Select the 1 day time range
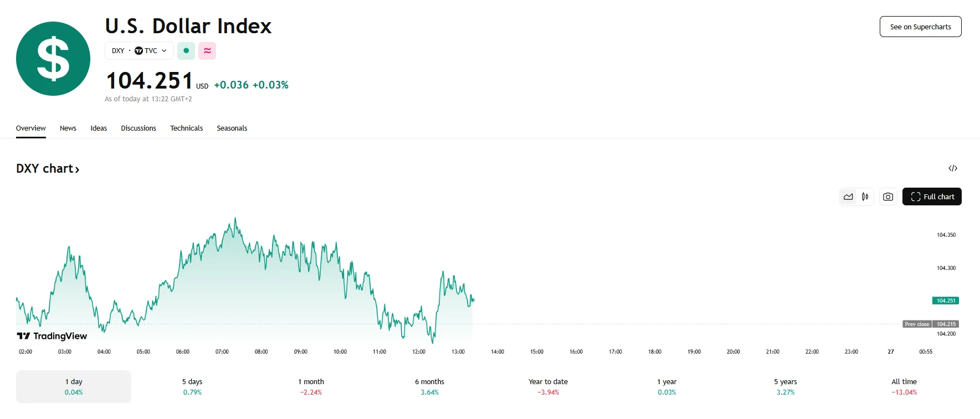 74,386
